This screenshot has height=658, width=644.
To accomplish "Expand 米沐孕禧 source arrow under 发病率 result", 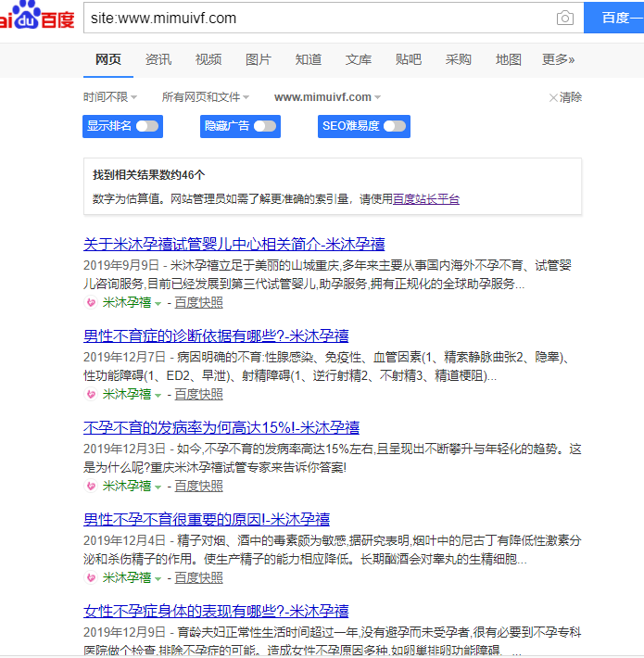I will [x=158, y=487].
